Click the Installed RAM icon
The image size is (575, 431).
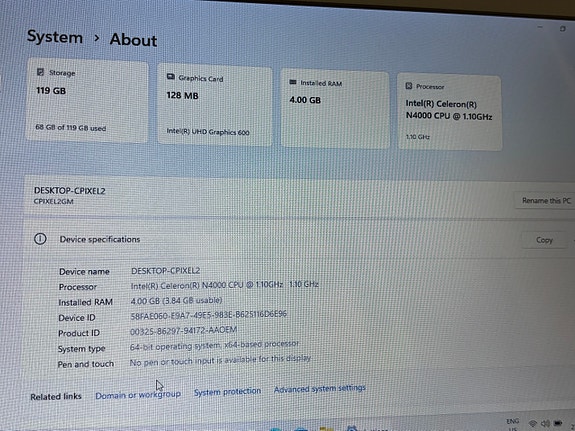[x=293, y=82]
